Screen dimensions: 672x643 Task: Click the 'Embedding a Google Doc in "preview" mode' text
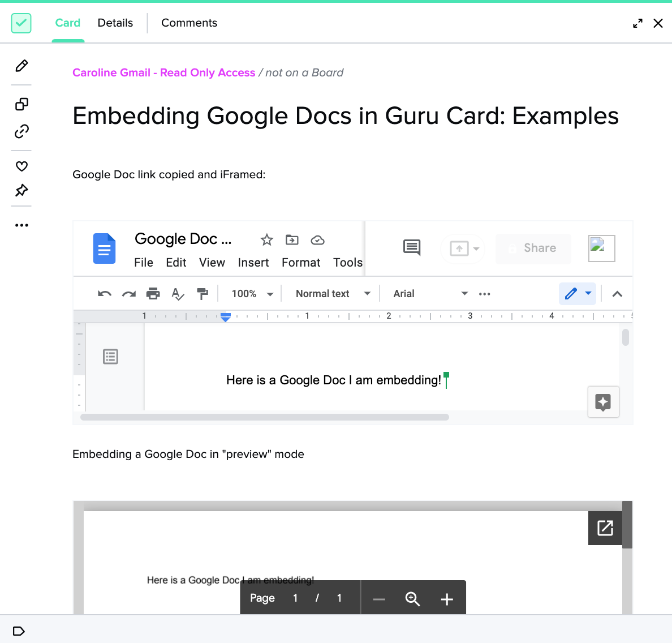[188, 455]
